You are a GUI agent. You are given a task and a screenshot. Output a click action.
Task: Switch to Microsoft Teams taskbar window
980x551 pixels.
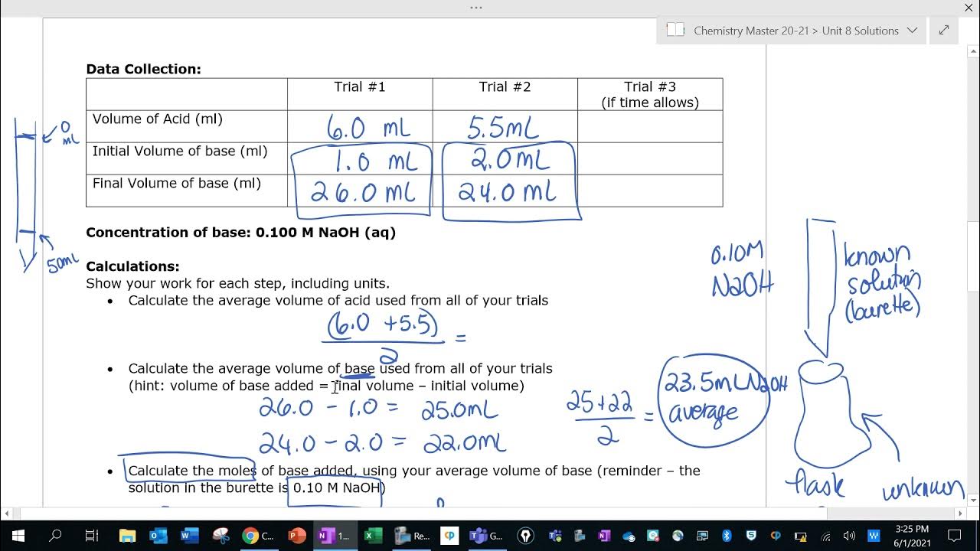click(x=486, y=536)
